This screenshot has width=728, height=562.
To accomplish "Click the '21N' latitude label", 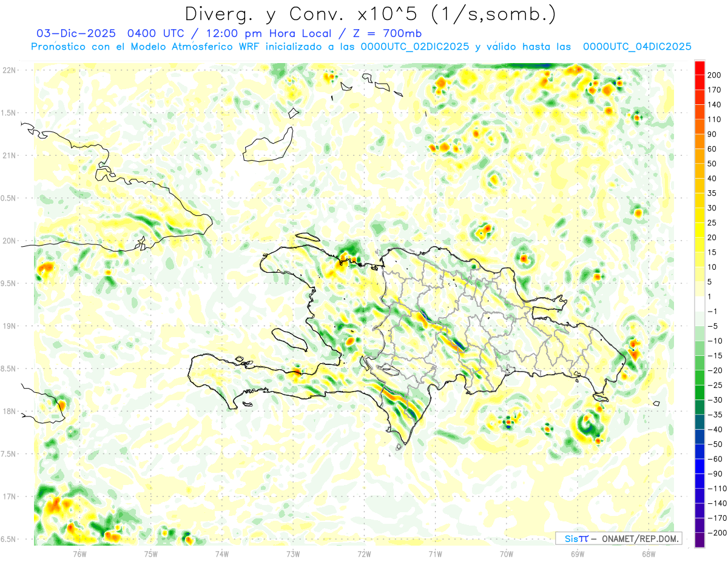I will coord(9,155).
